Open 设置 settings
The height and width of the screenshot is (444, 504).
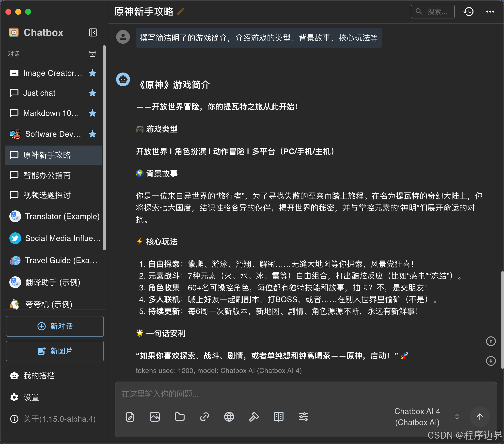[25, 397]
